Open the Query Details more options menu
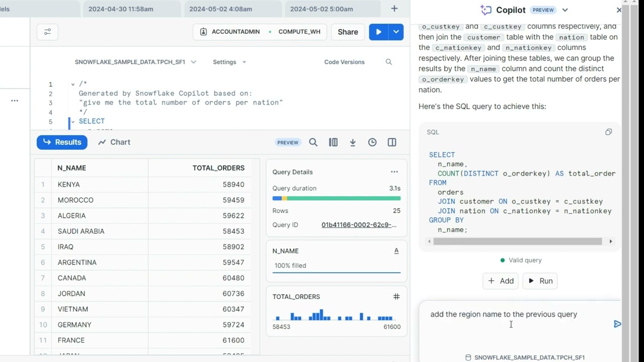This screenshot has width=644, height=362. 394,172
